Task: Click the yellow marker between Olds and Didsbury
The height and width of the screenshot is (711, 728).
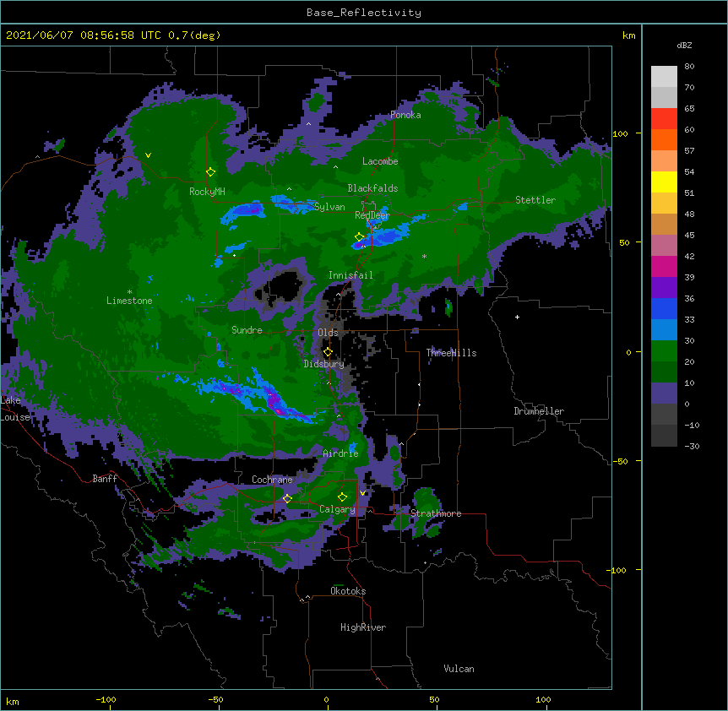Action: click(x=328, y=352)
